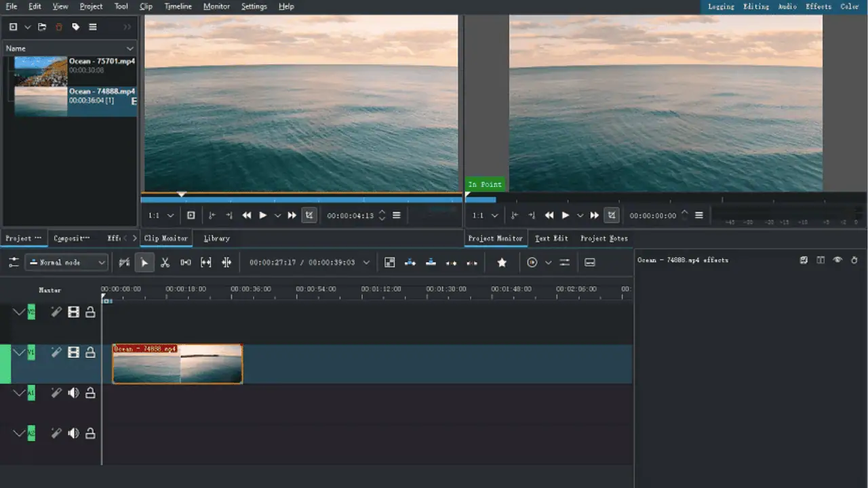Delete clip using red trash icon
The width and height of the screenshot is (868, 488).
click(59, 27)
